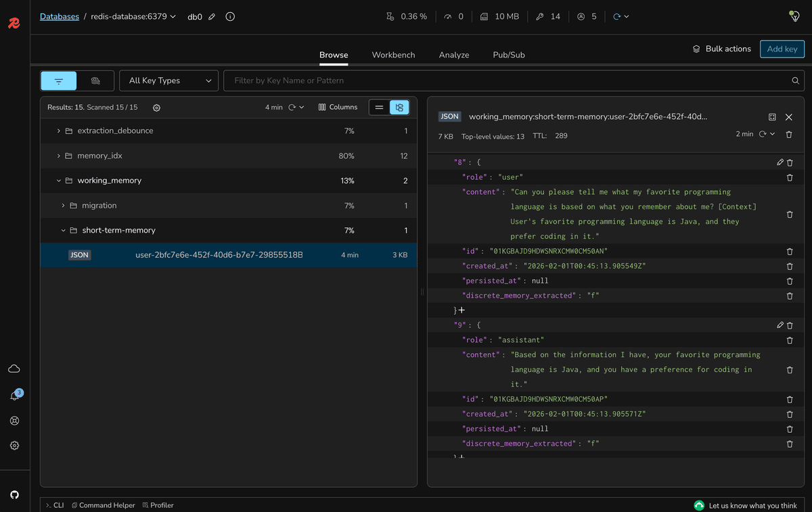Open the scan settings gear beside Results count

coord(157,107)
